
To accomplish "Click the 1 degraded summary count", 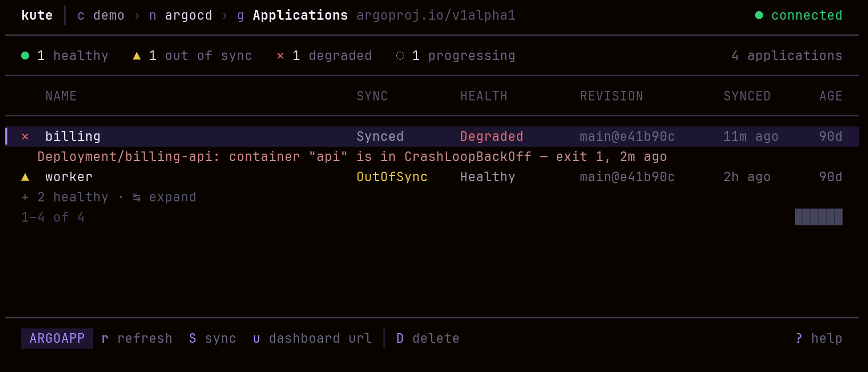I will tap(332, 56).
